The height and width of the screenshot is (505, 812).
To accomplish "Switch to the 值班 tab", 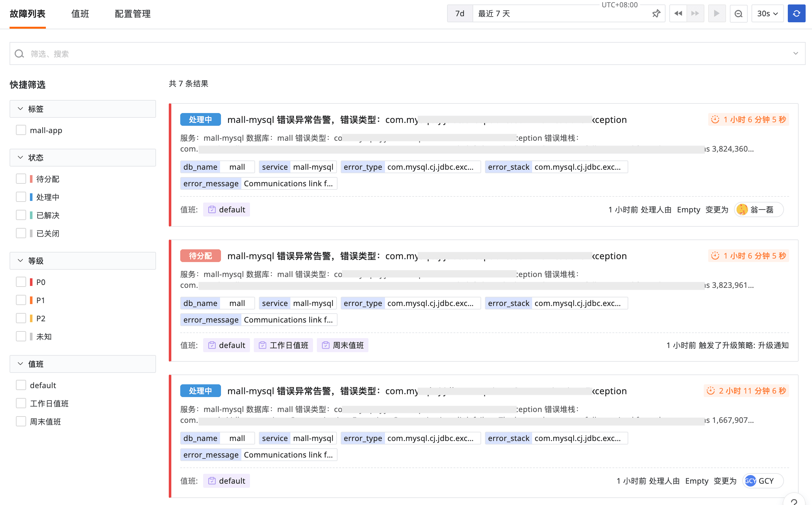I will [80, 14].
